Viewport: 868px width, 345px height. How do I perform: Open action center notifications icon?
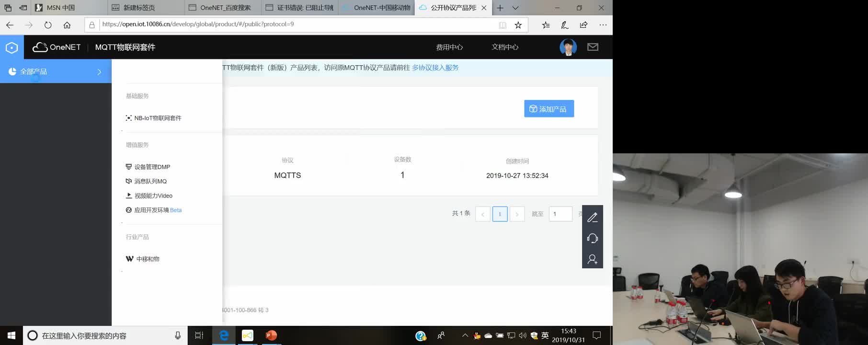click(x=597, y=335)
